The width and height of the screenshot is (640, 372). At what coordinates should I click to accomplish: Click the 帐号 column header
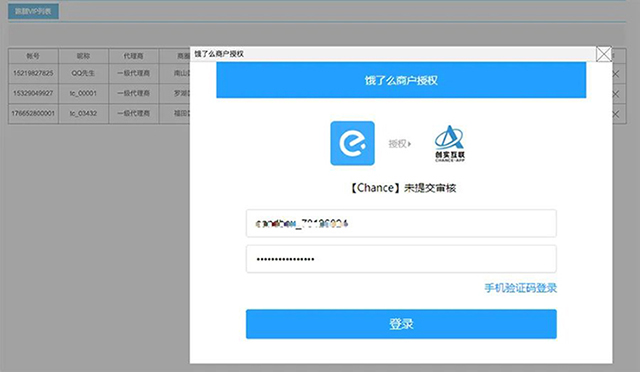point(33,56)
